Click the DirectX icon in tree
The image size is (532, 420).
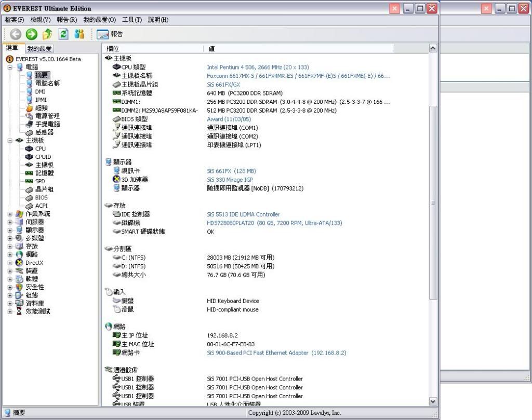coord(19,263)
